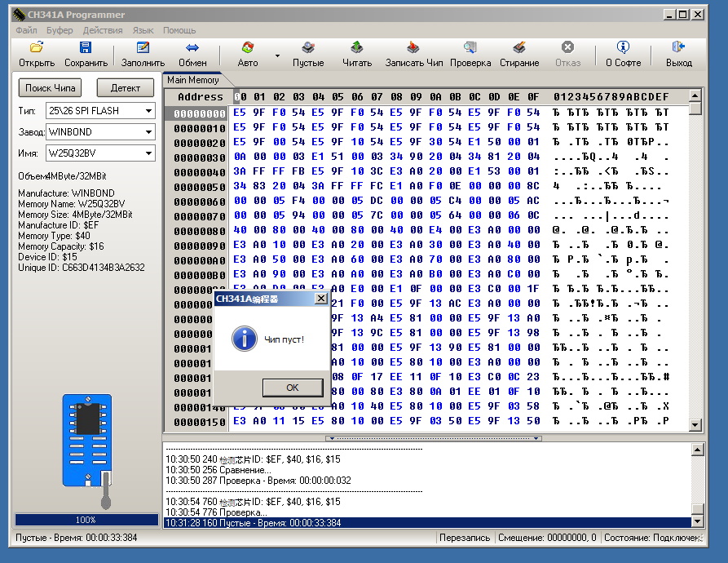Switch to the Main Memory tab
The width and height of the screenshot is (728, 563).
point(192,80)
